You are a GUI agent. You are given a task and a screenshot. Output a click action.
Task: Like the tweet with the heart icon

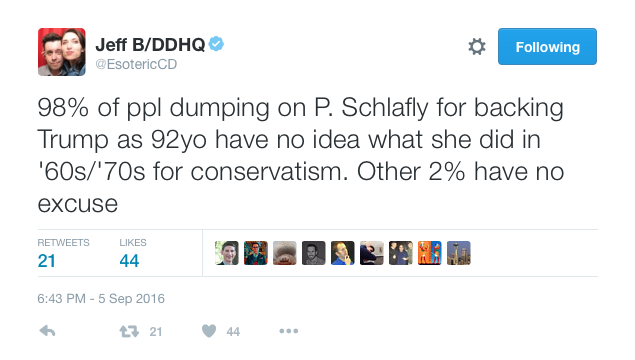[x=209, y=331]
